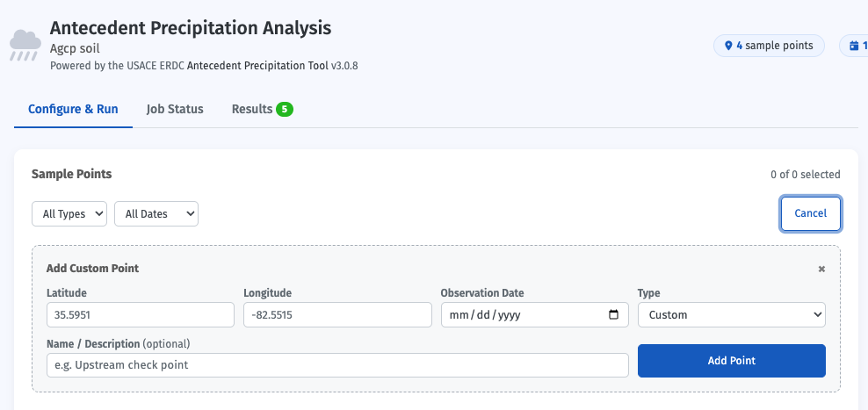Select the Configure & Run tab
This screenshot has width=868, height=410.
point(73,109)
